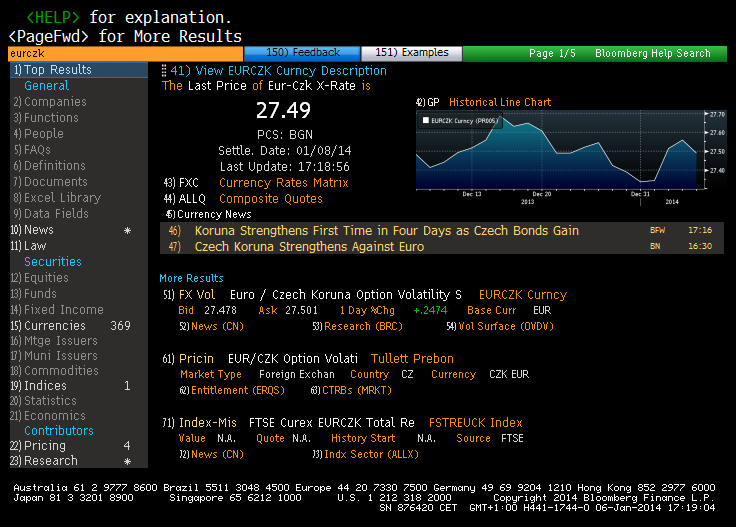
Task: Click the FSTREUCK Index ticker
Action: [475, 423]
